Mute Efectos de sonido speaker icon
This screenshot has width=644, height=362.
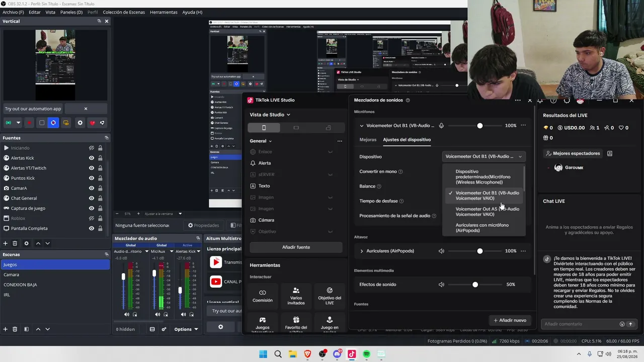click(x=441, y=285)
